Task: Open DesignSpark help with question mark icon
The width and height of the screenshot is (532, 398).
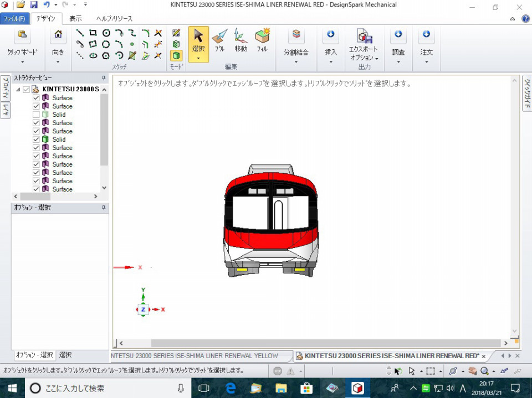Action: 525,18
